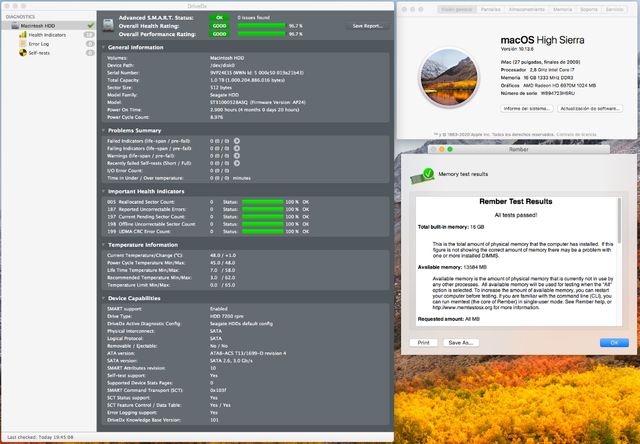The image size is (640, 444).
Task: Open the Error Log notepad icon
Action: click(x=23, y=44)
